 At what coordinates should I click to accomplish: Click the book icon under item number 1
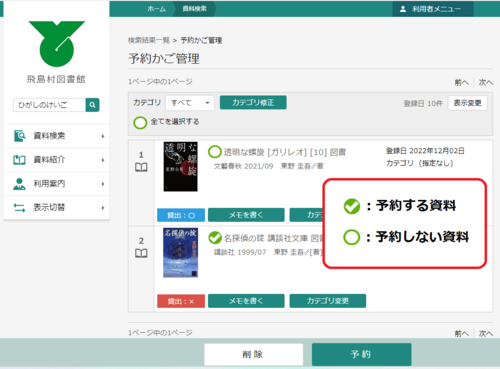click(141, 167)
